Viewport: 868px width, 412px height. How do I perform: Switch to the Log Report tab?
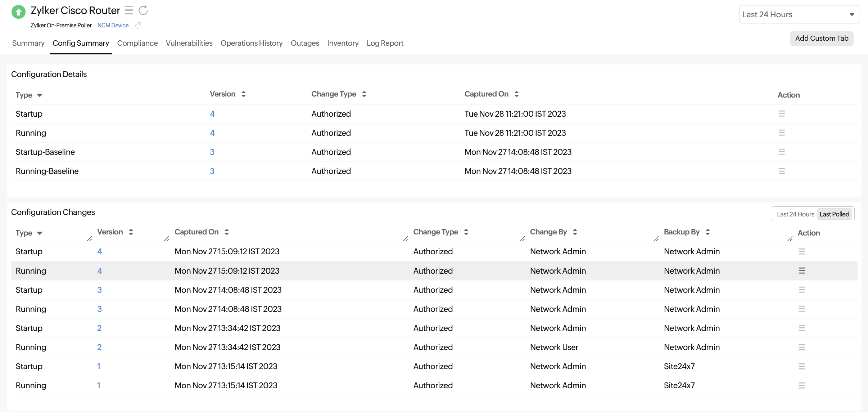(x=385, y=43)
